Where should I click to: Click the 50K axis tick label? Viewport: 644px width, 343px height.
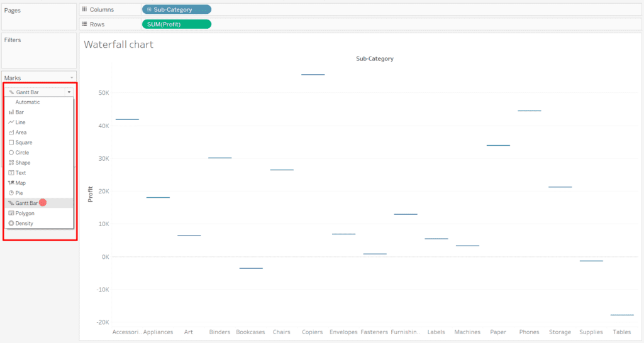pyautogui.click(x=104, y=93)
